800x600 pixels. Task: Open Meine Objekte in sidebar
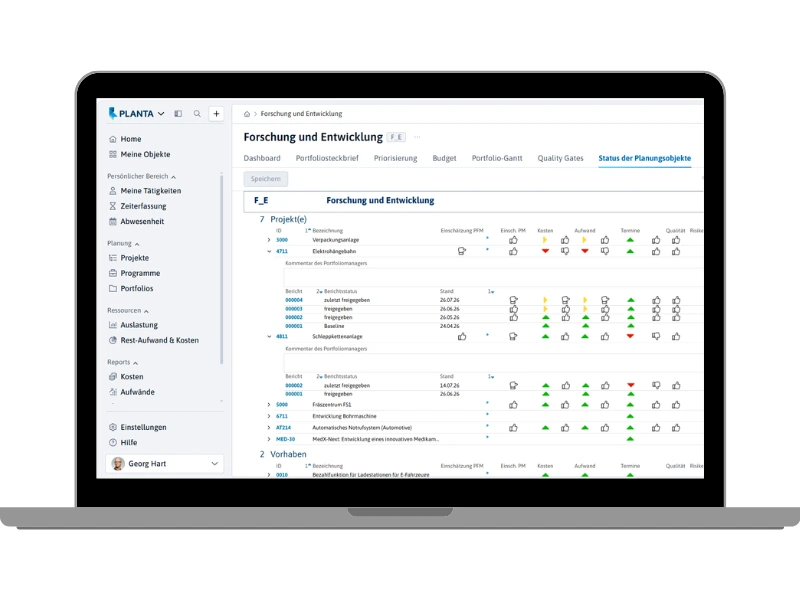(x=140, y=154)
